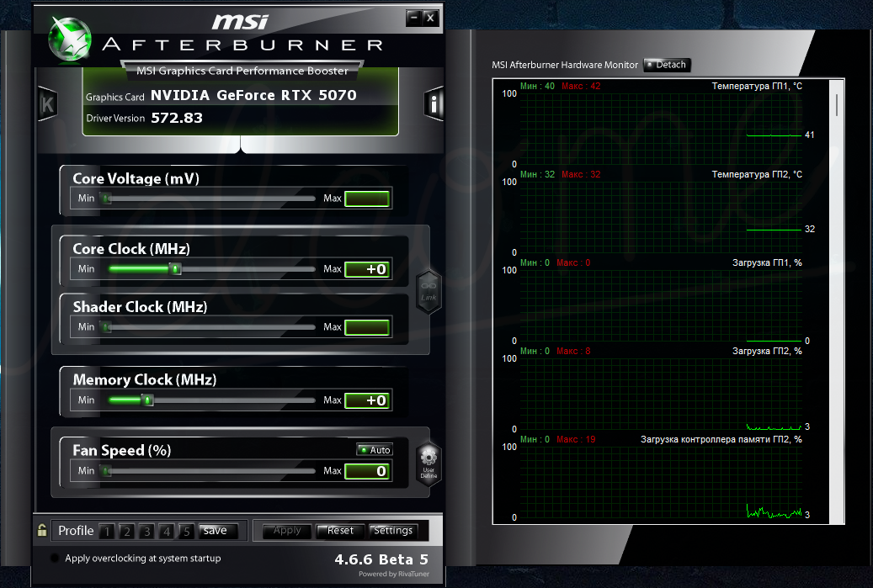Click the Core Clock slider handle
This screenshot has height=588, width=873.
pyautogui.click(x=176, y=269)
